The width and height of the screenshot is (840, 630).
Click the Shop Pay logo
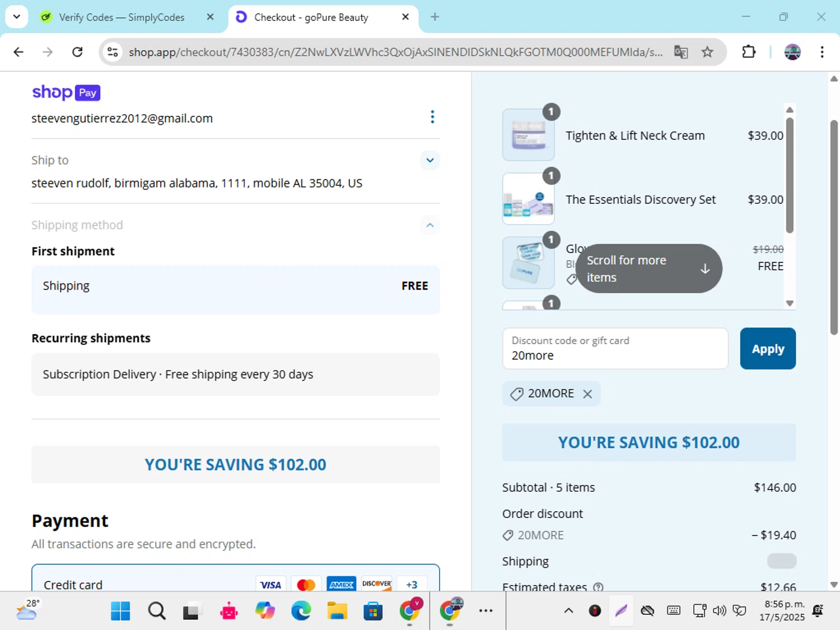(x=66, y=92)
